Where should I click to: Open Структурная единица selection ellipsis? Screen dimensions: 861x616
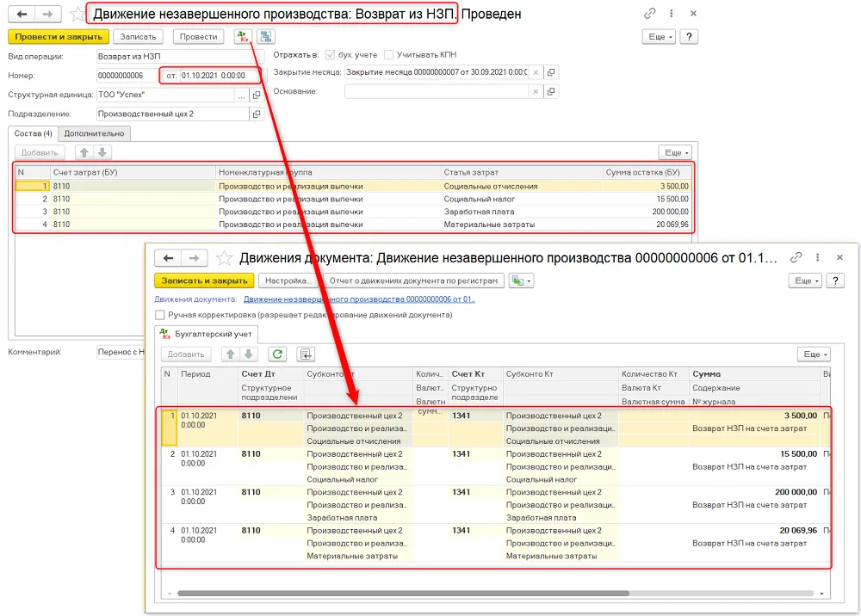click(x=241, y=95)
